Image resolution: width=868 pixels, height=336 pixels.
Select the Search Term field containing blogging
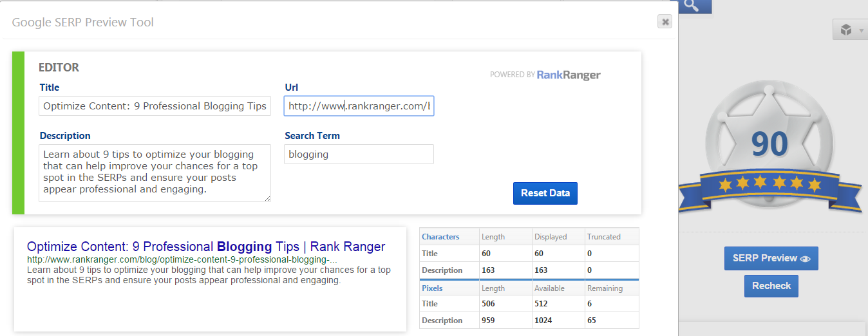pyautogui.click(x=359, y=154)
